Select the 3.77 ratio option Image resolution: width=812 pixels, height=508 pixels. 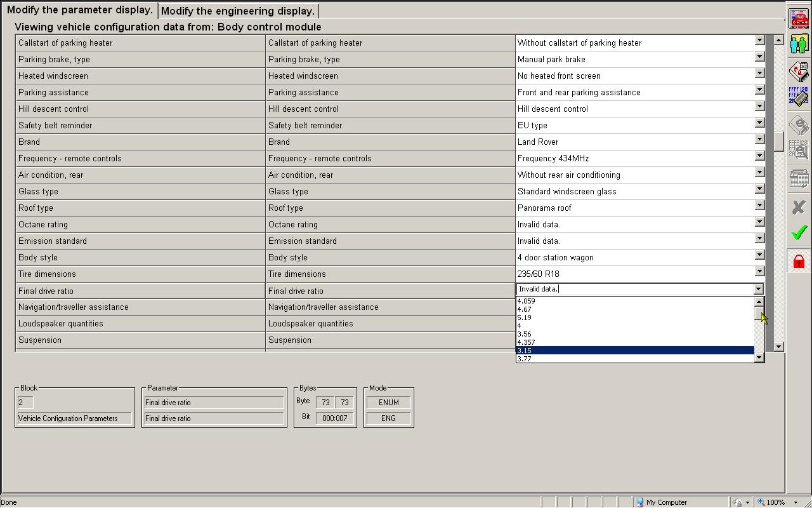[635, 359]
